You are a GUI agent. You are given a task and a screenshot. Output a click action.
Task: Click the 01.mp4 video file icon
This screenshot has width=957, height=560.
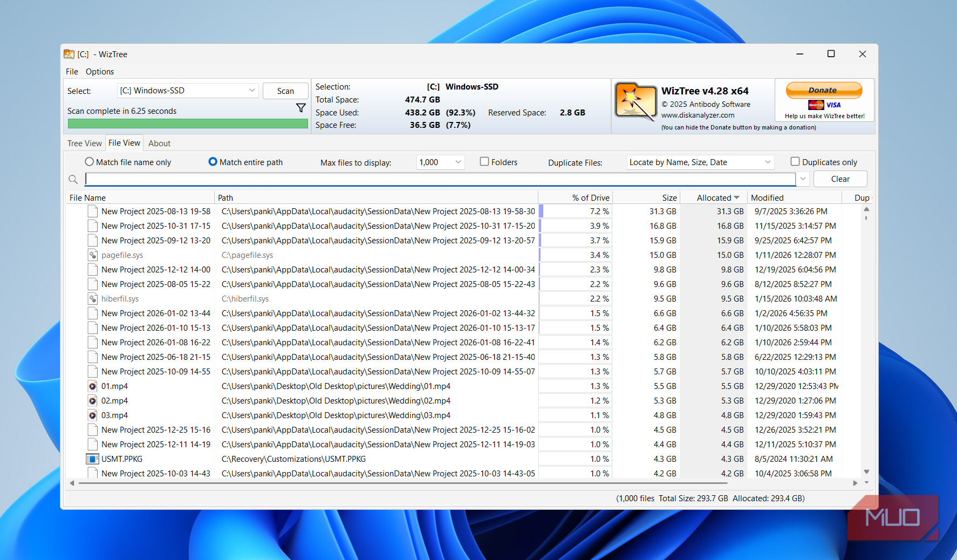coord(93,386)
